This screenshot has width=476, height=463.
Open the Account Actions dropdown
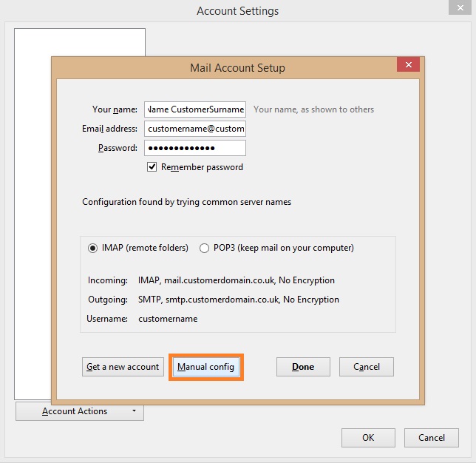[80, 411]
